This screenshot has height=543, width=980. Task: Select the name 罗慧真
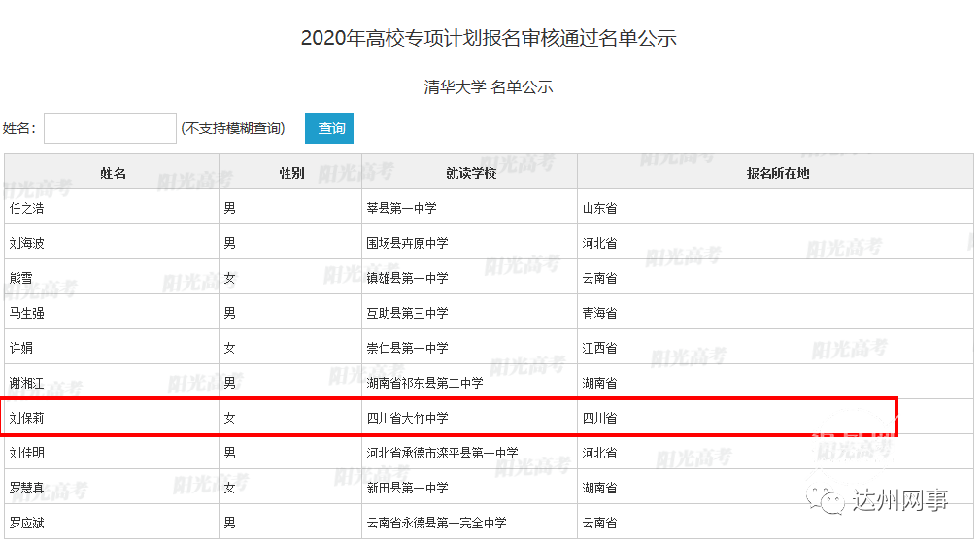(27, 488)
